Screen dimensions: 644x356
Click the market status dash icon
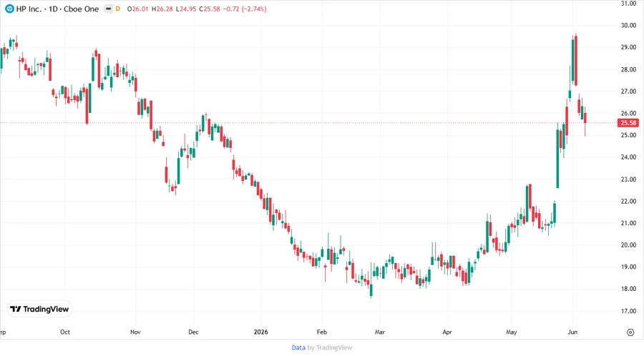[x=108, y=9]
